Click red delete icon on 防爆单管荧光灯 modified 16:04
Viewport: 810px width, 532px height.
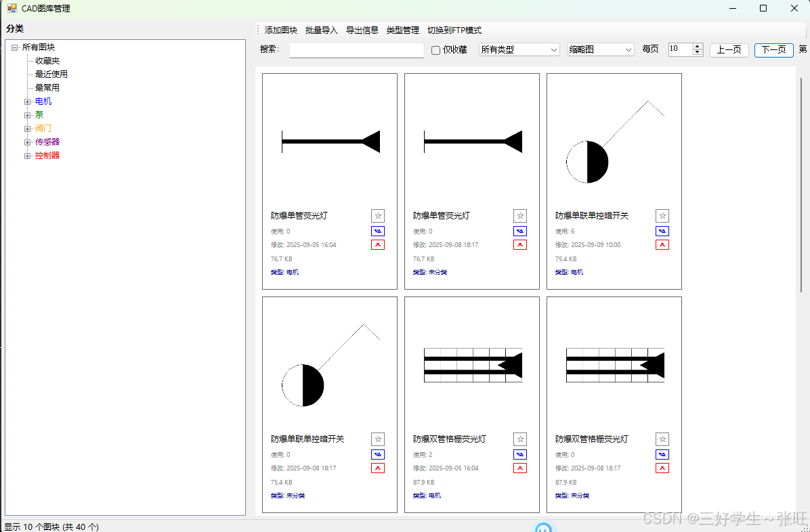coord(378,245)
